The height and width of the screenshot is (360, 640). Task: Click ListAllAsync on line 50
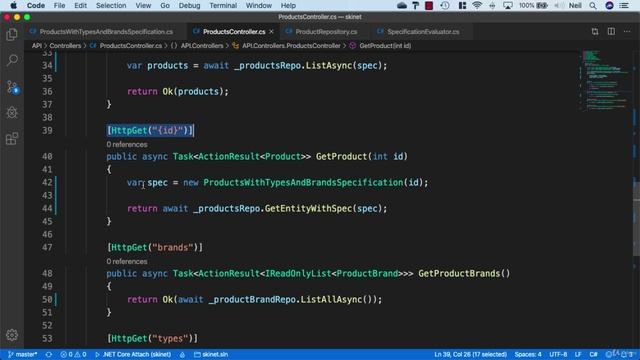tap(331, 300)
